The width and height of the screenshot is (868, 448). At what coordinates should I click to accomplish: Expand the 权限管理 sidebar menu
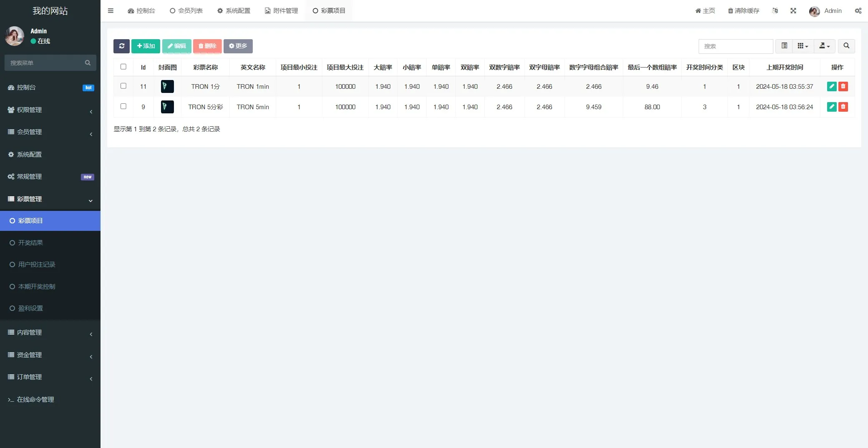[x=50, y=110]
